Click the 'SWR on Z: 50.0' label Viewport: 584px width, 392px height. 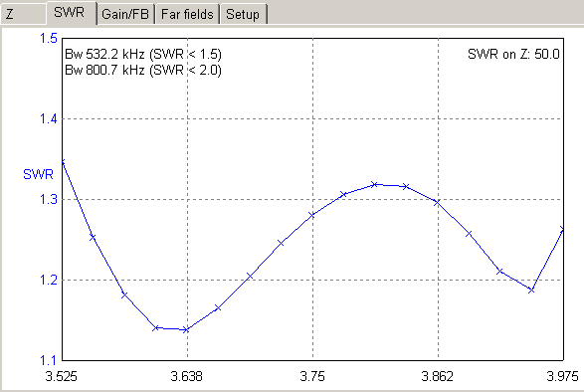coord(513,55)
